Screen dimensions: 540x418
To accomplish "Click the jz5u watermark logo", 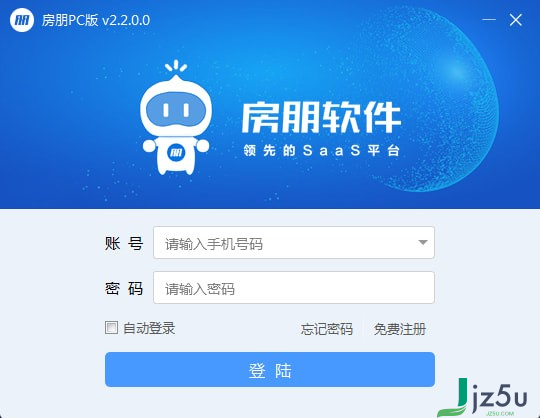I will click(x=482, y=398).
